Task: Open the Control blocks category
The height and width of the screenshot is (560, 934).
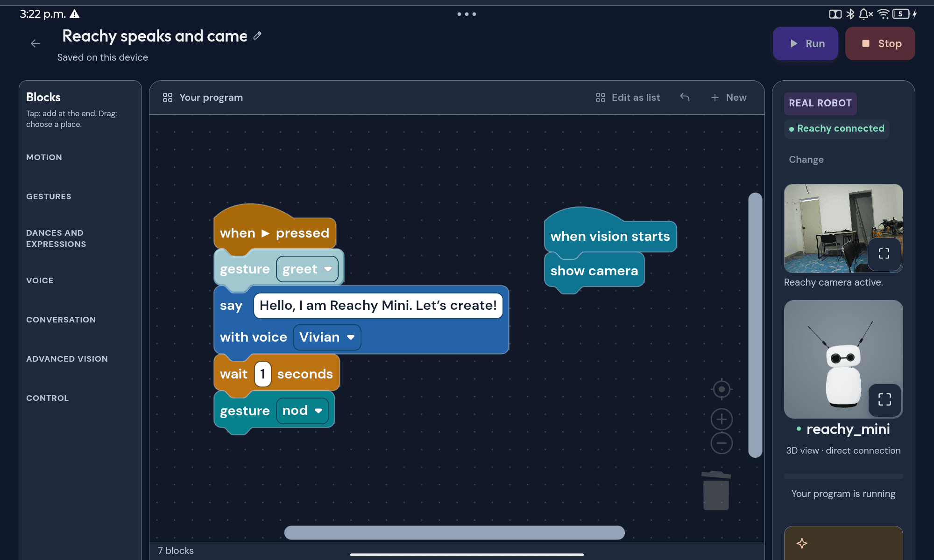Action: click(47, 398)
